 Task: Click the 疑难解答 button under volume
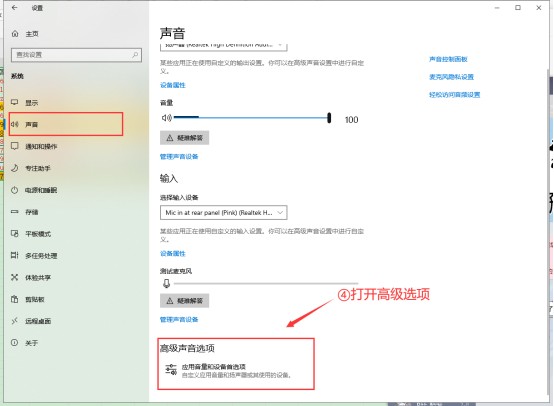[x=184, y=138]
